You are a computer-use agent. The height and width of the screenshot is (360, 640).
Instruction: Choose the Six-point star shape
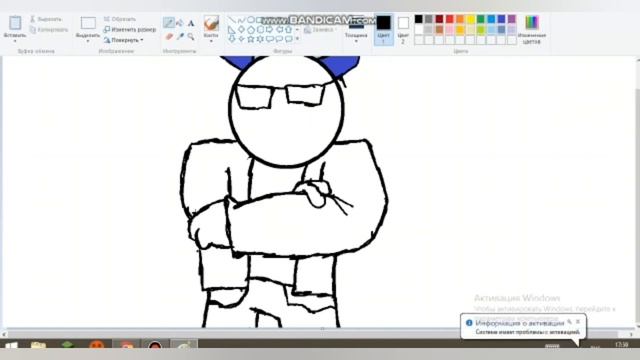[260, 39]
